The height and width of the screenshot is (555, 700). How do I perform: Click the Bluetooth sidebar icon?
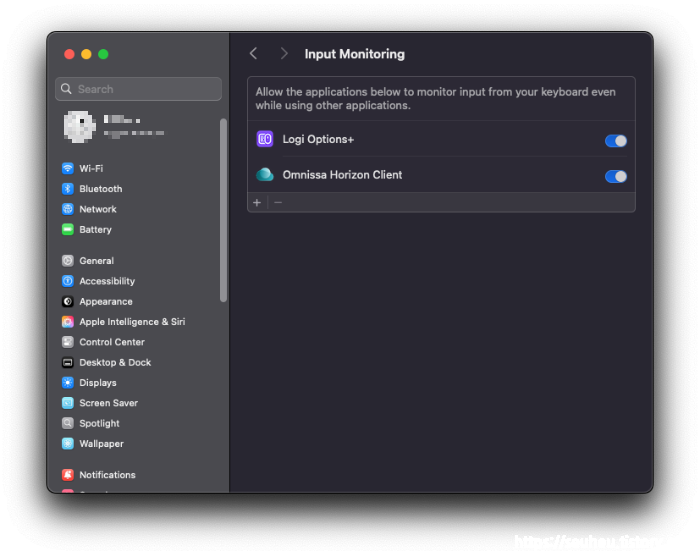67,189
